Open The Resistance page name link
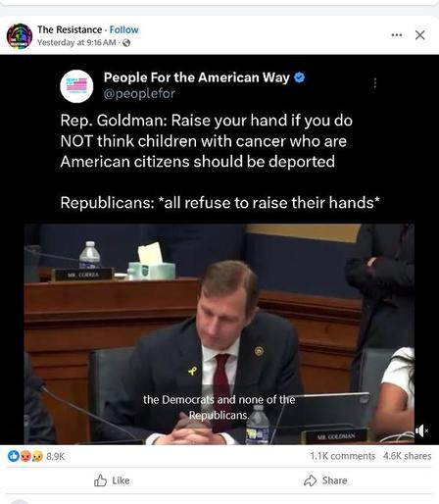This screenshot has height=504, width=439. (x=70, y=29)
